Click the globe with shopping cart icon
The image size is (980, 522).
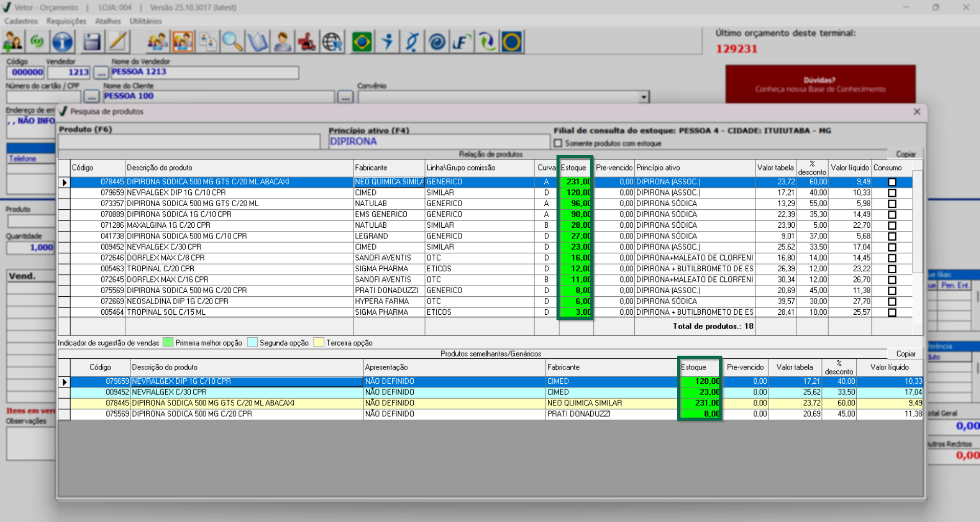click(332, 41)
